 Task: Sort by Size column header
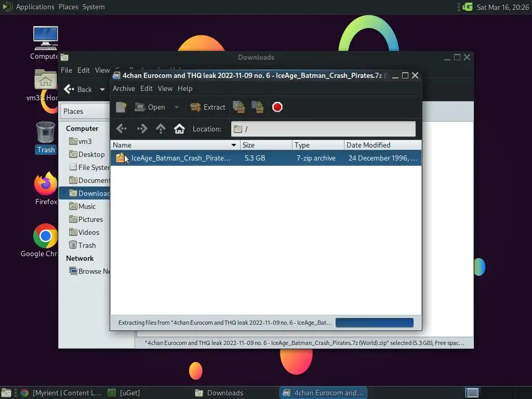pyautogui.click(x=266, y=145)
